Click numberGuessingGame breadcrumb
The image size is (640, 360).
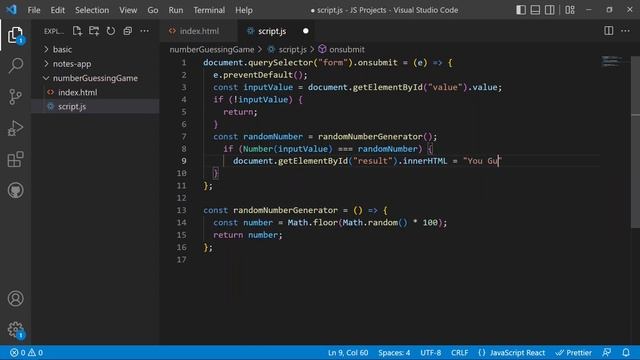[212, 49]
